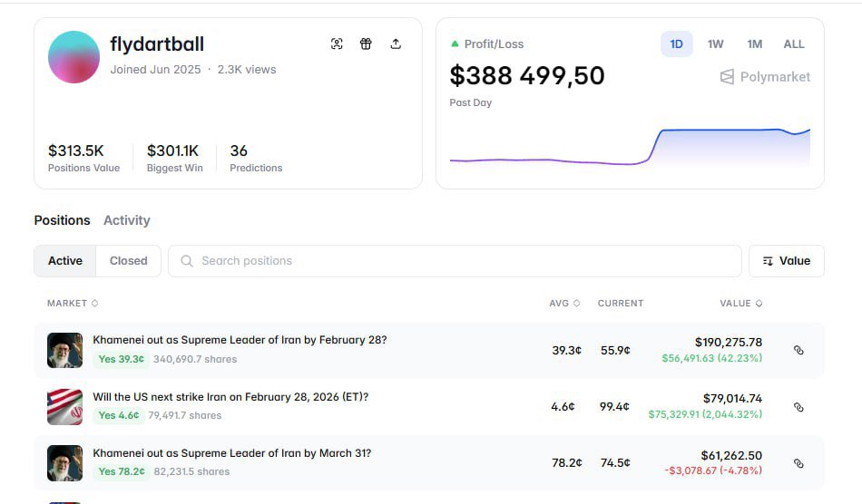Open the Value sort dropdown
The image size is (862, 504).
click(x=786, y=261)
